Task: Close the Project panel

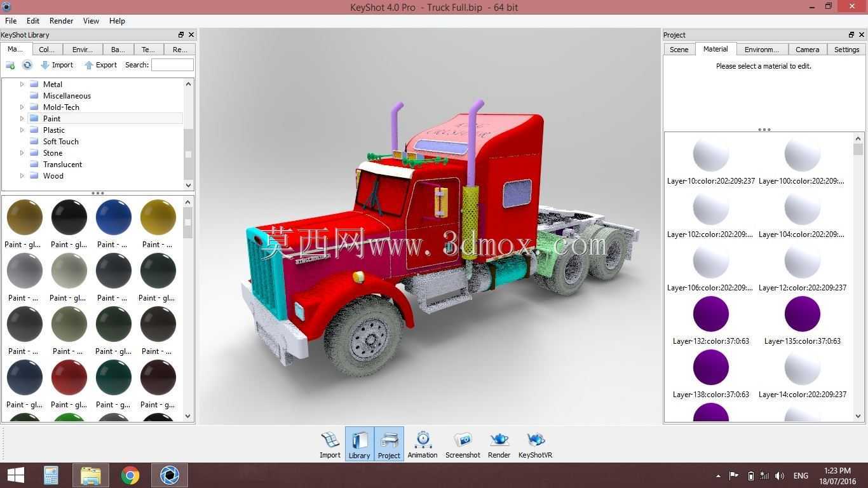Action: tap(862, 35)
